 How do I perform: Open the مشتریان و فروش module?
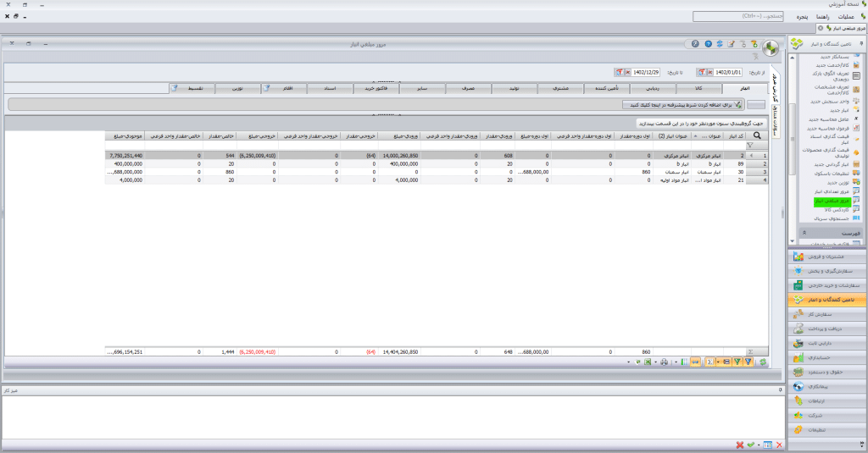click(x=827, y=257)
